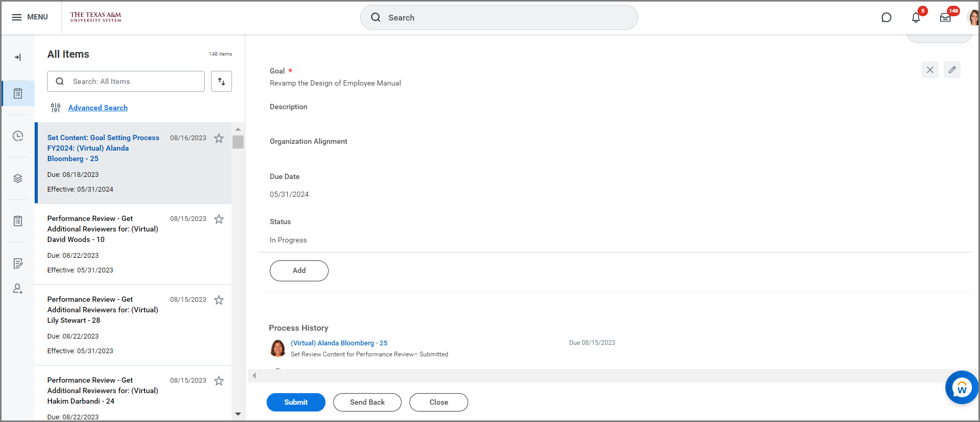Star the Goal Setting Process FY2024 item
Image resolution: width=980 pixels, height=422 pixels.
click(219, 139)
